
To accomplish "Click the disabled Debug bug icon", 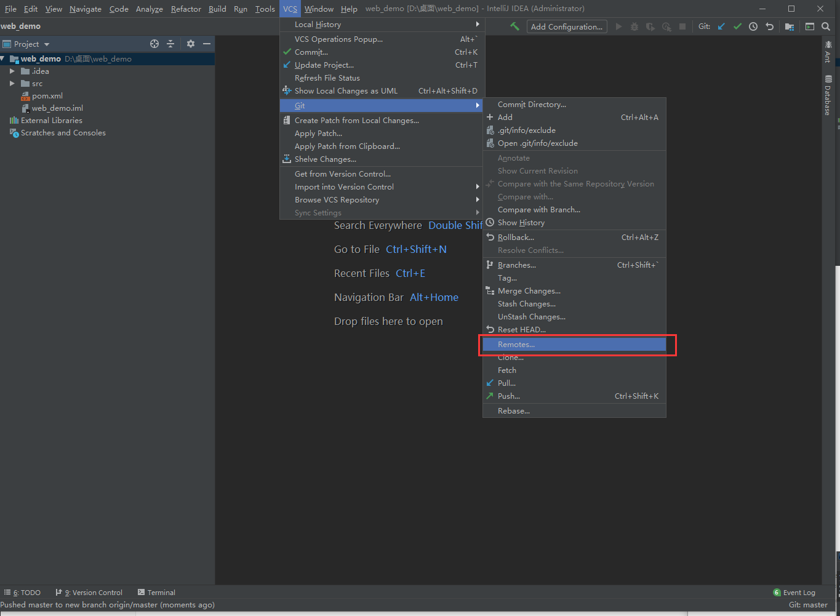I will click(634, 26).
